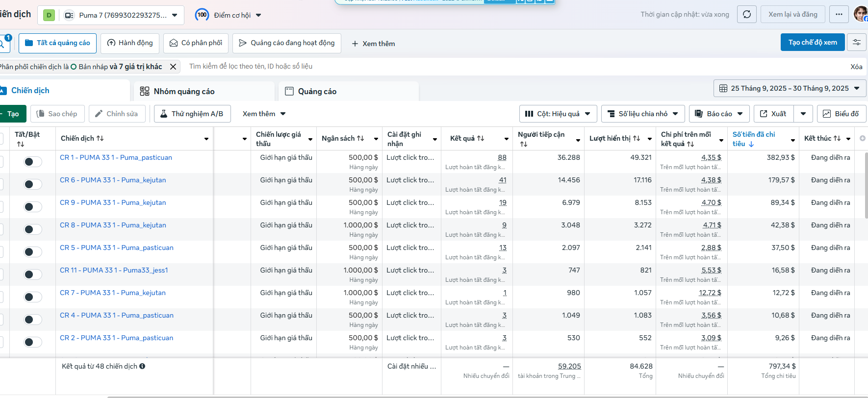
Task: Click the Xem lại và đăng button
Action: [792, 14]
